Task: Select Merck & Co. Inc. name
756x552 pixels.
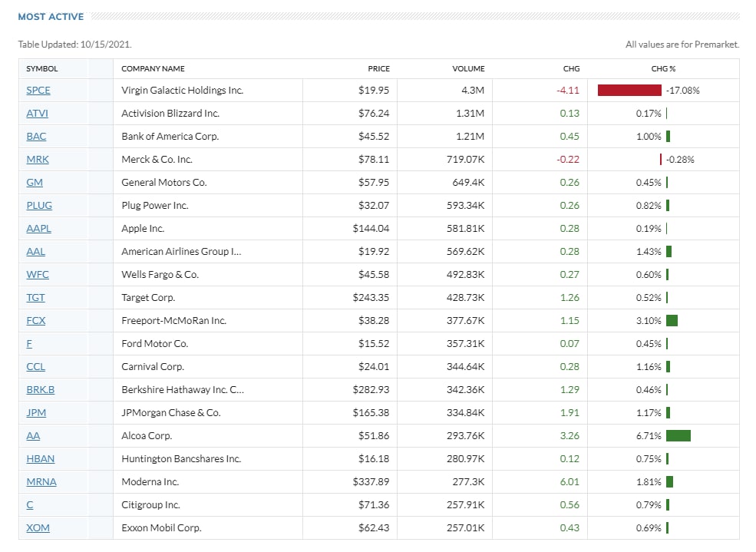Action: pyautogui.click(x=157, y=159)
